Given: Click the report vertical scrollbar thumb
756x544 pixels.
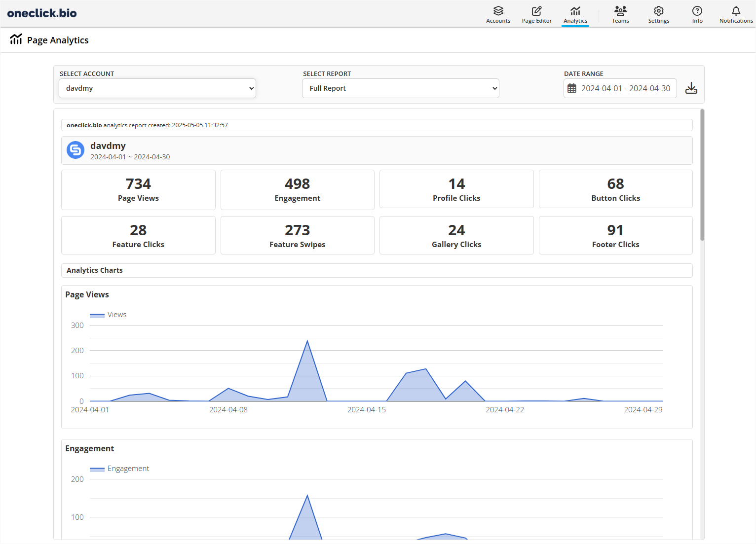Looking at the screenshot, I should click(702, 175).
